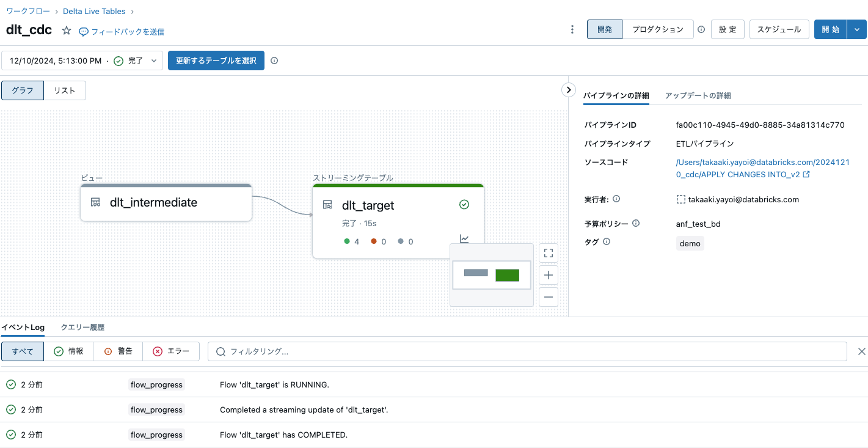This screenshot has height=448, width=868.
Task: Click the dlt_intermediate view icon
Action: point(96,202)
